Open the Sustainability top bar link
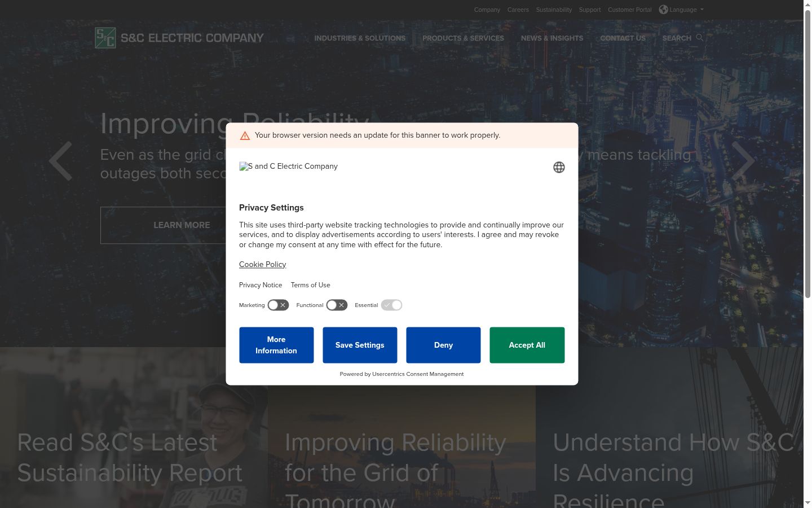812x508 pixels. click(x=554, y=10)
